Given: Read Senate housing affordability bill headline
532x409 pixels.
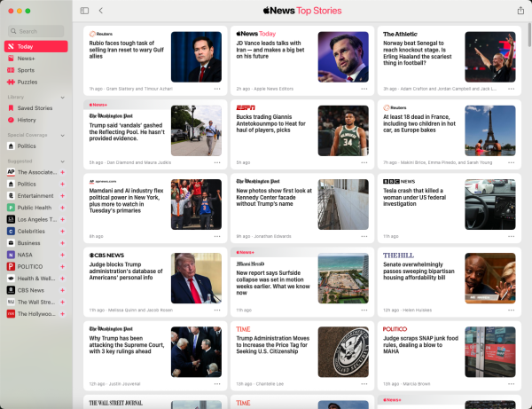Looking at the screenshot, I should click(419, 271).
